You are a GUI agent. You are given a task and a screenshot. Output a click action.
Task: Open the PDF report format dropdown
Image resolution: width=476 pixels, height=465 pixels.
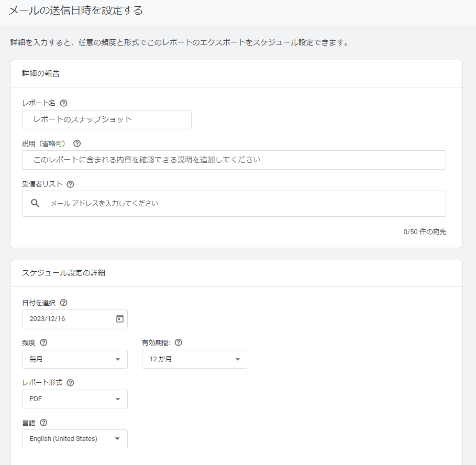(75, 399)
